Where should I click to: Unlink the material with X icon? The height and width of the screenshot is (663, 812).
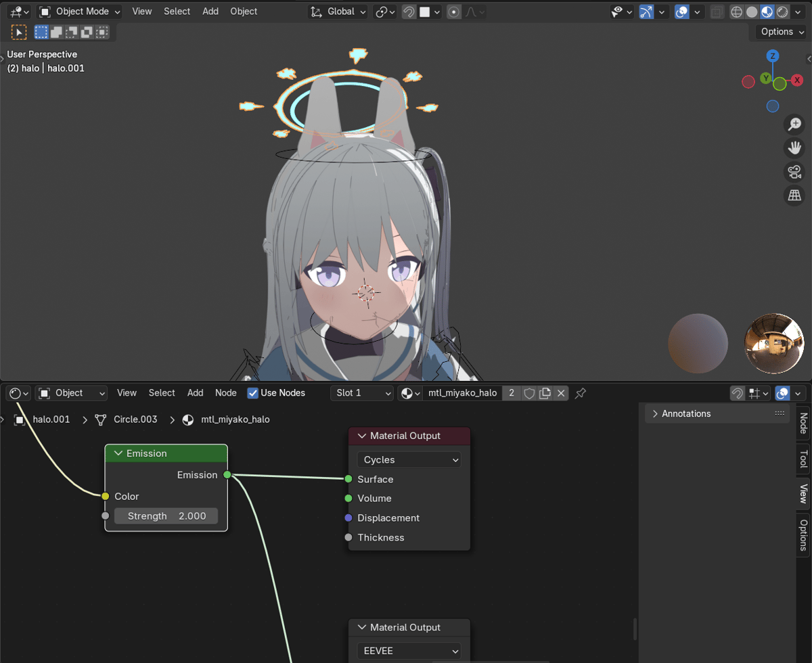click(x=560, y=393)
